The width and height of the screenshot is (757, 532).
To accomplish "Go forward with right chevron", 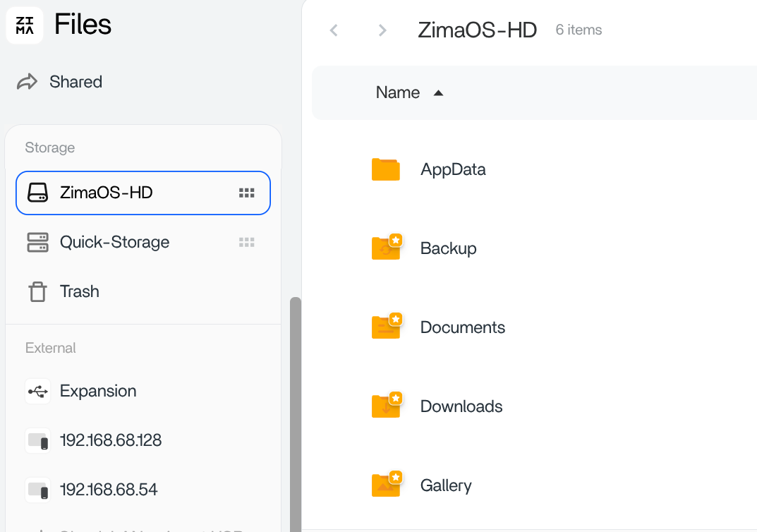I will pos(382,30).
